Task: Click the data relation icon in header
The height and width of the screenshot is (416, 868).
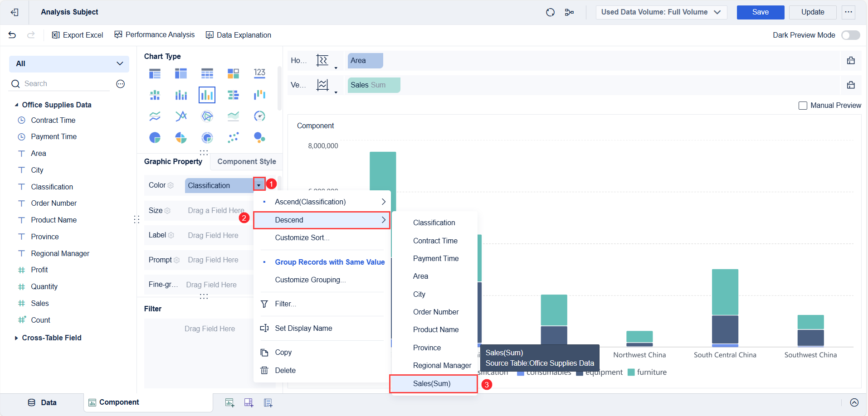Action: 570,12
